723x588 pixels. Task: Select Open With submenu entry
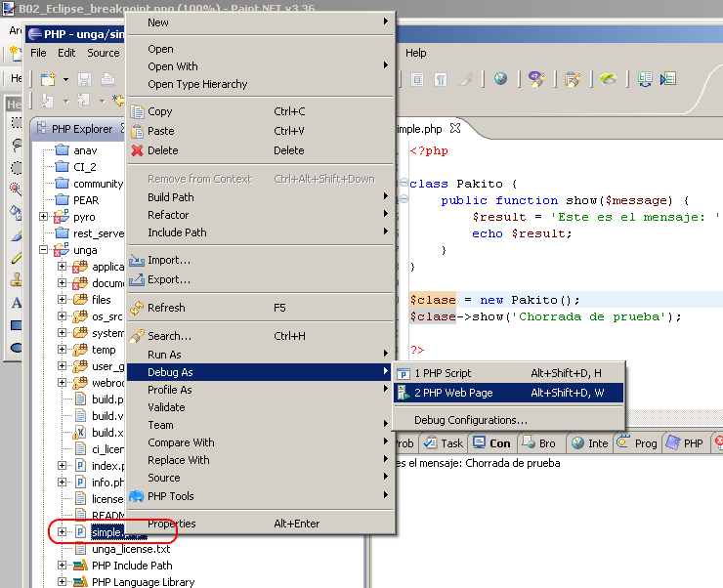260,66
